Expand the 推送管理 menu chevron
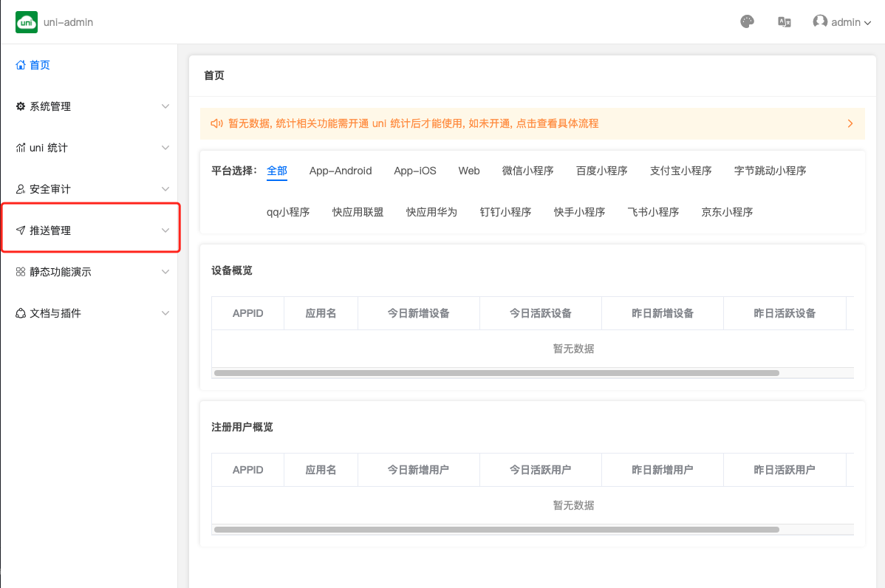The image size is (885, 588). pyautogui.click(x=165, y=230)
